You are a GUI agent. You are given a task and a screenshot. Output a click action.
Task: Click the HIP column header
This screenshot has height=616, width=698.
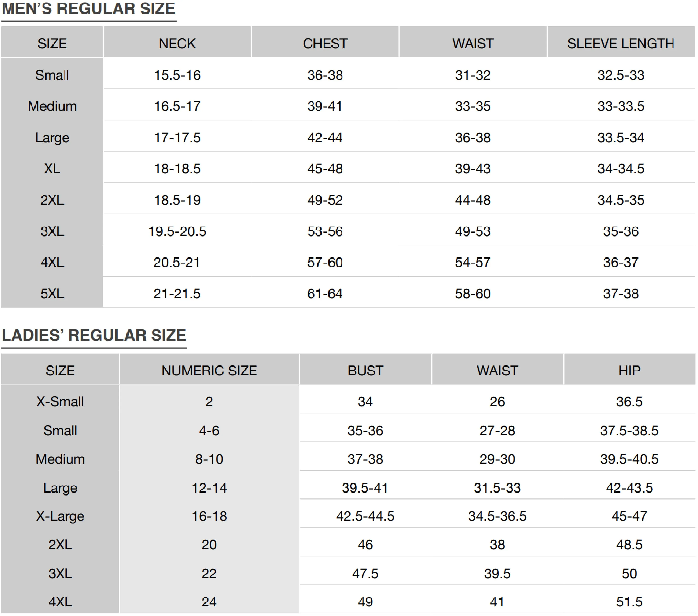coord(629,370)
